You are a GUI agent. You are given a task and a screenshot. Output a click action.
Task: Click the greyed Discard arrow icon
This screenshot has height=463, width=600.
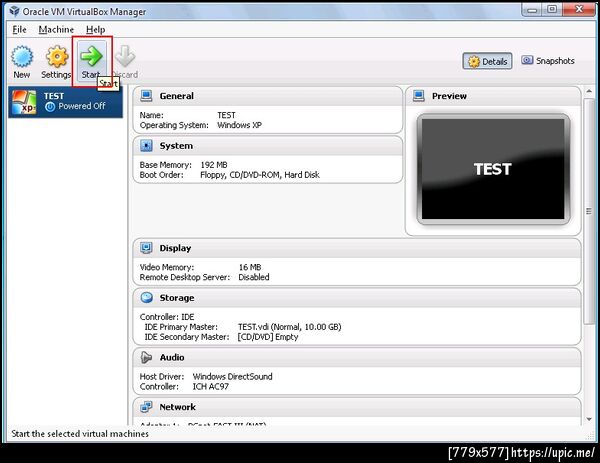click(125, 56)
